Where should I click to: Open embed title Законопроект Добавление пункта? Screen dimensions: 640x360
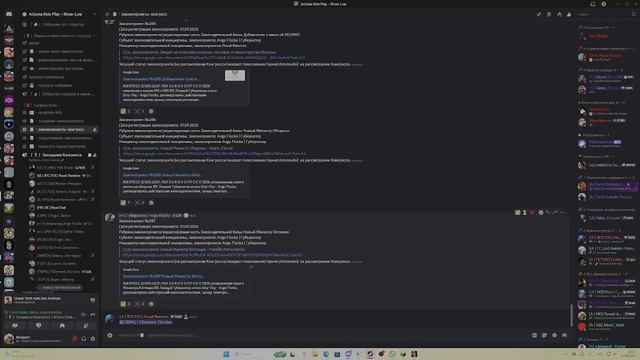coord(161,79)
